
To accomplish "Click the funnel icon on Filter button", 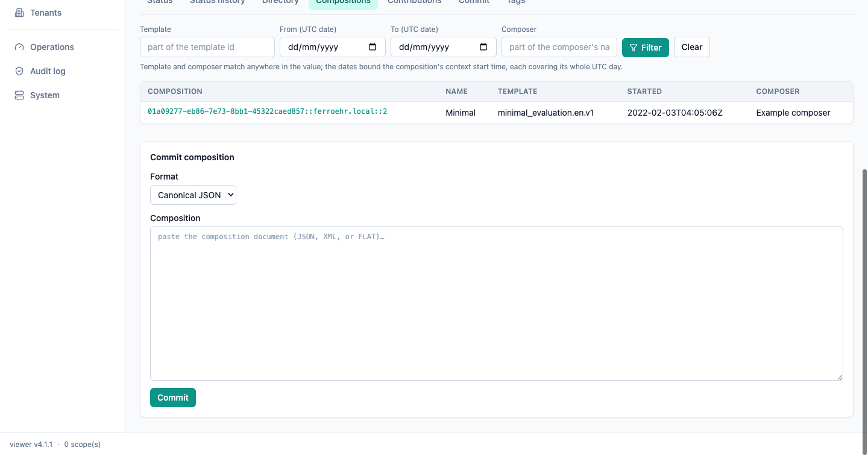I will pos(634,48).
